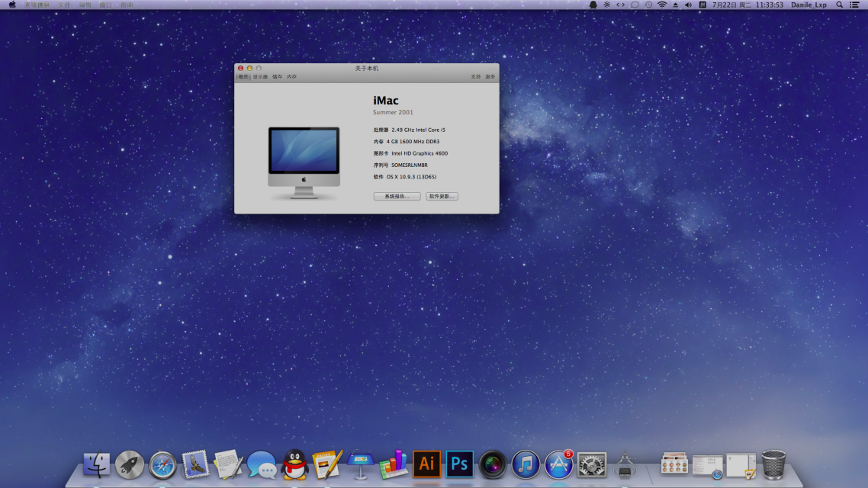Open Launchpad rocket icon
Screen dimensions: 868x488
[130, 464]
